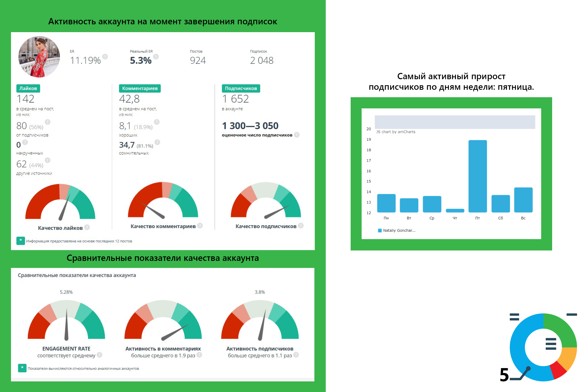Click the help icon beside Качество комментариев
The width and height of the screenshot is (588, 392).
[x=200, y=226]
